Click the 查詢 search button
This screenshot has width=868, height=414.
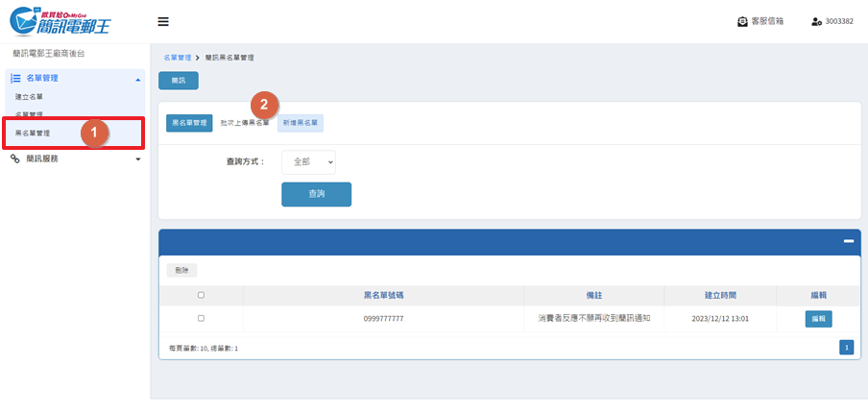tap(316, 194)
